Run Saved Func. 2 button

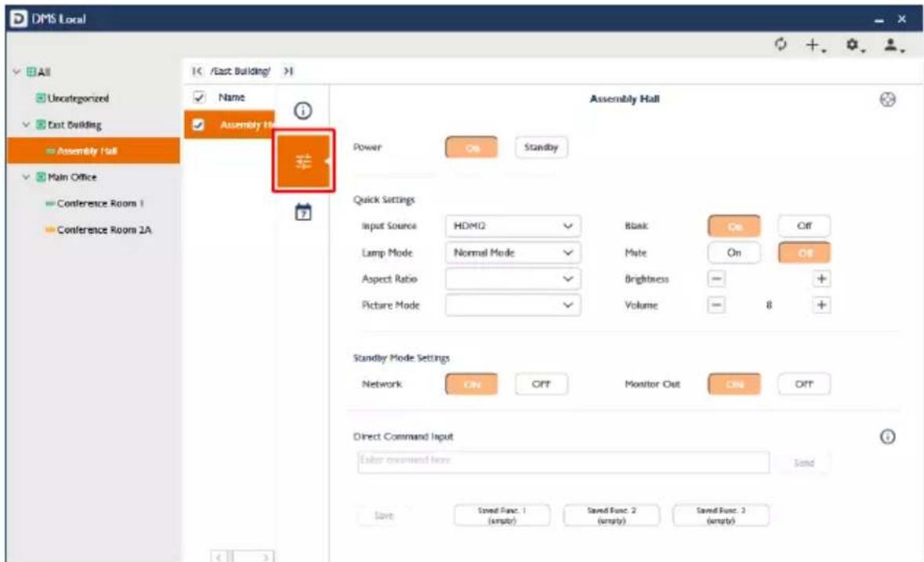[611, 516]
